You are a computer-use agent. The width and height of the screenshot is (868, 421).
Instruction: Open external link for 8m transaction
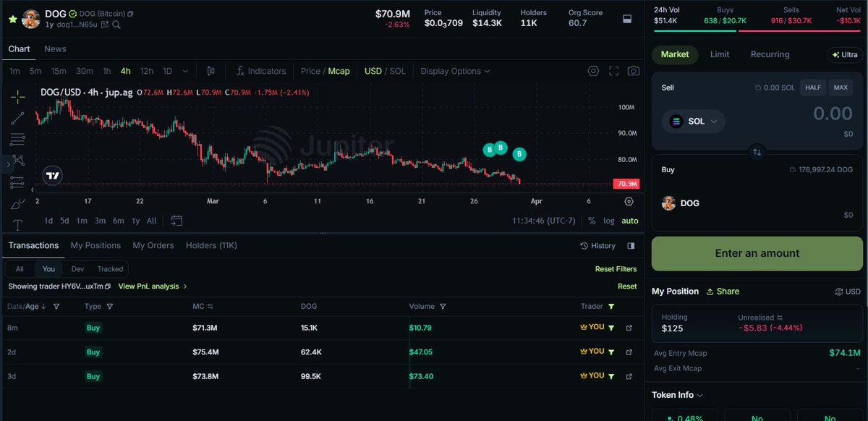tap(629, 328)
